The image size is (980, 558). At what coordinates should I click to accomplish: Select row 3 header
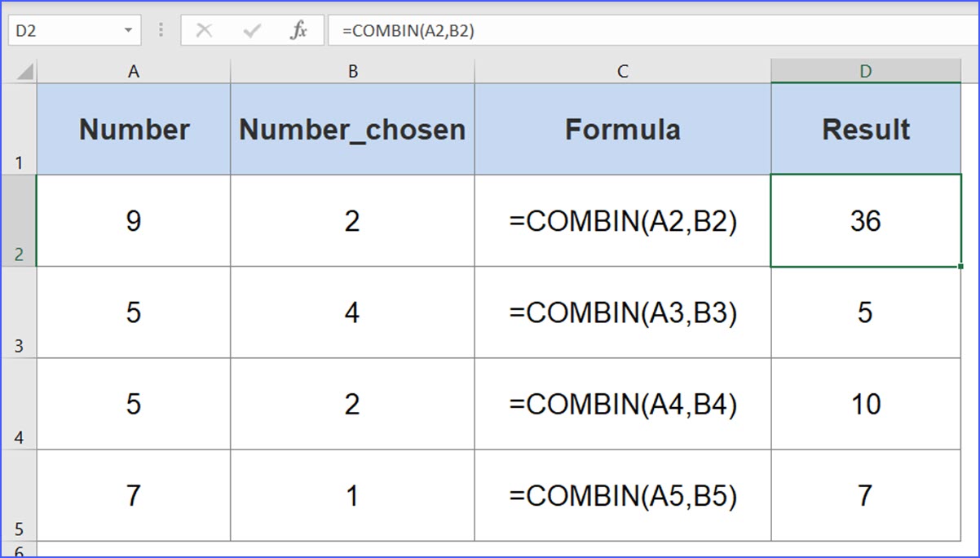19,313
